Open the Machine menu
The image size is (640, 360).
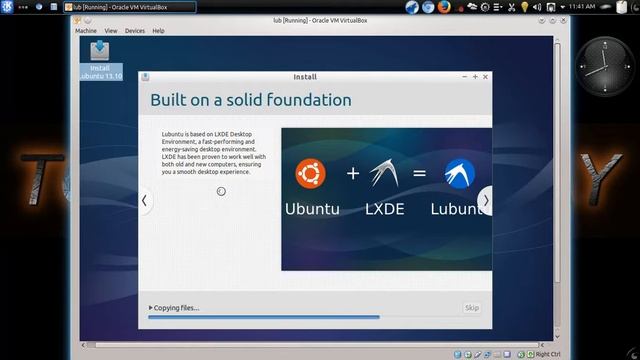click(86, 31)
